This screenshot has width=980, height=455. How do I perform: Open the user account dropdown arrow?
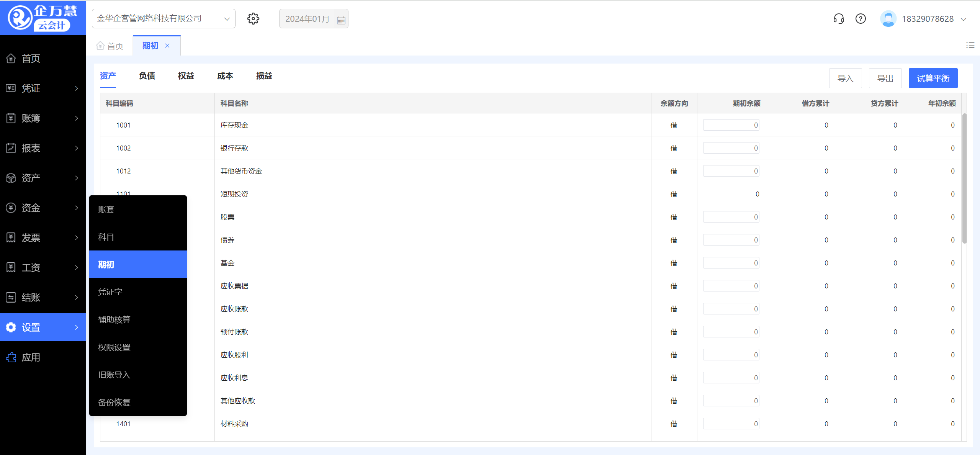(x=964, y=19)
